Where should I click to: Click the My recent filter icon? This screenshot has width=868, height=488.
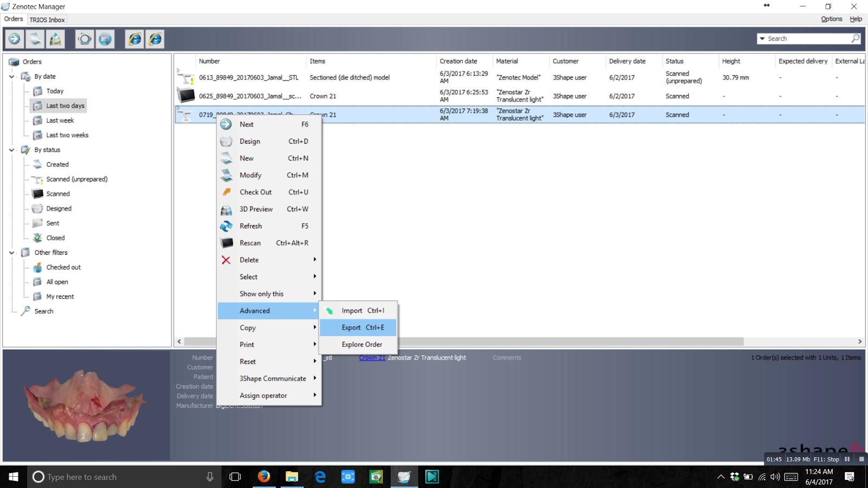pyautogui.click(x=37, y=297)
